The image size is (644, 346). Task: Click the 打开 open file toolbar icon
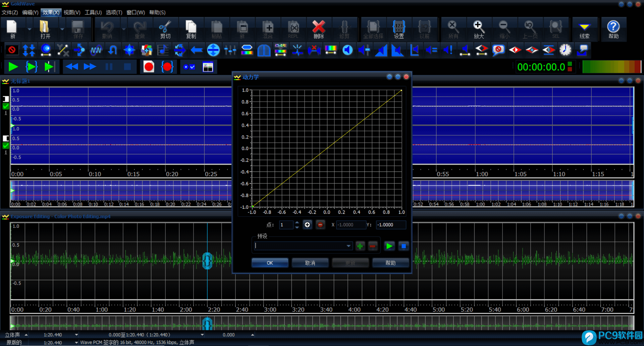tap(45, 30)
